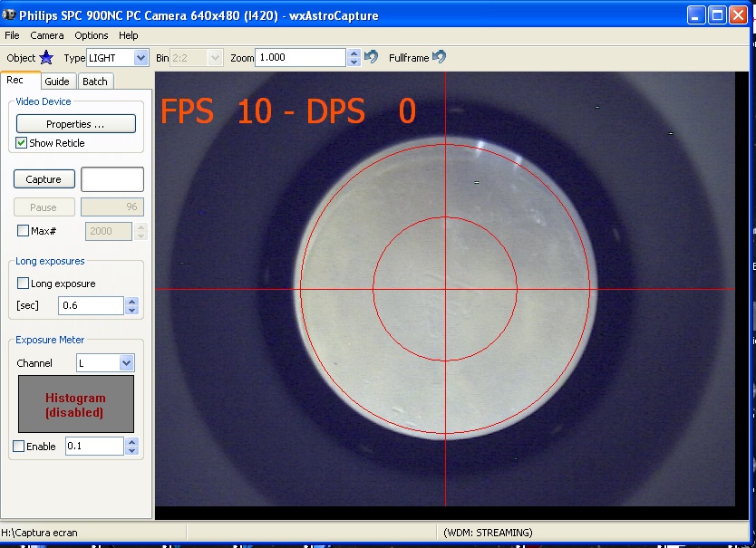
Task: Click the live camera preview image
Action: [x=445, y=289]
